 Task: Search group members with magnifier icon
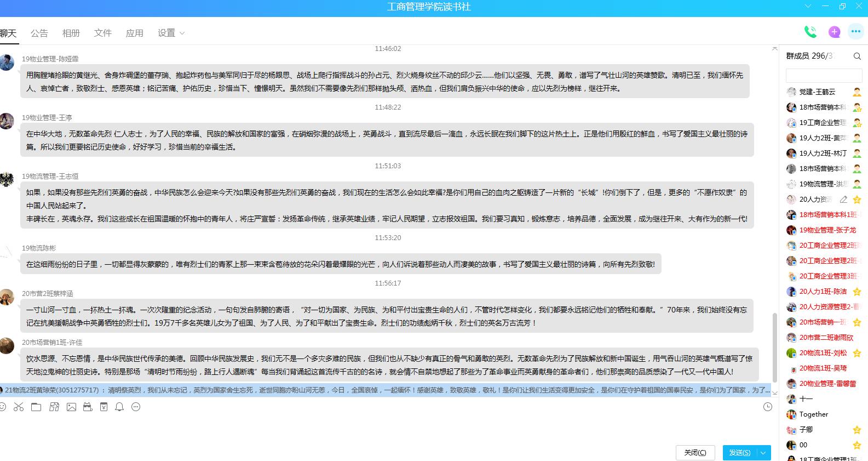857,56
